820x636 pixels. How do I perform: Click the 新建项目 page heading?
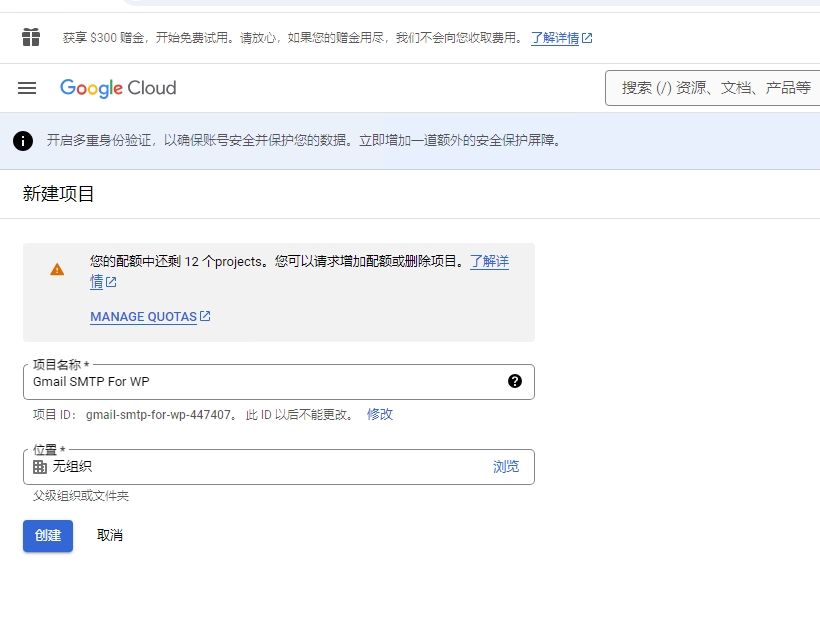pyautogui.click(x=58, y=194)
